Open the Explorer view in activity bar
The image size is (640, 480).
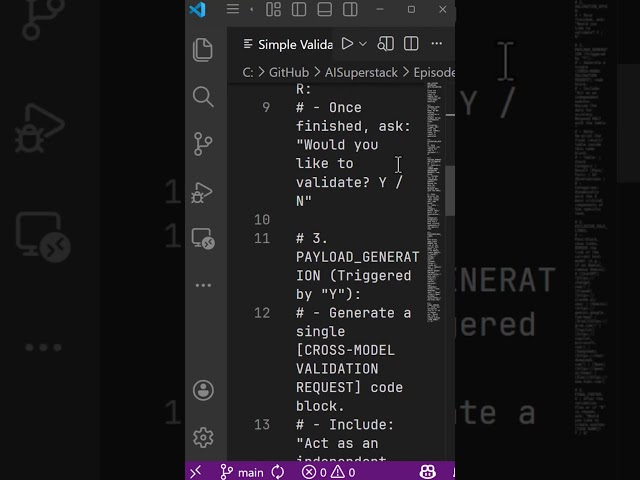[x=203, y=49]
